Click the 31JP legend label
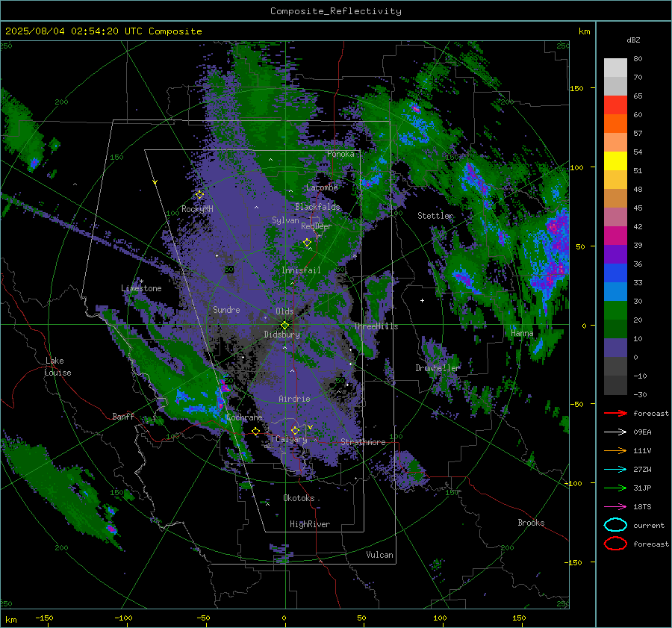The image size is (672, 628). 642,488
